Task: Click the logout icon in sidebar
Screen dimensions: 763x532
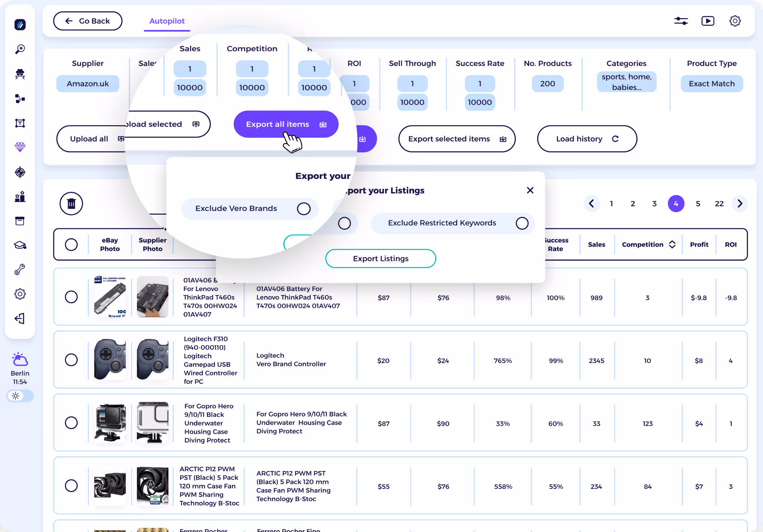Action: [20, 319]
